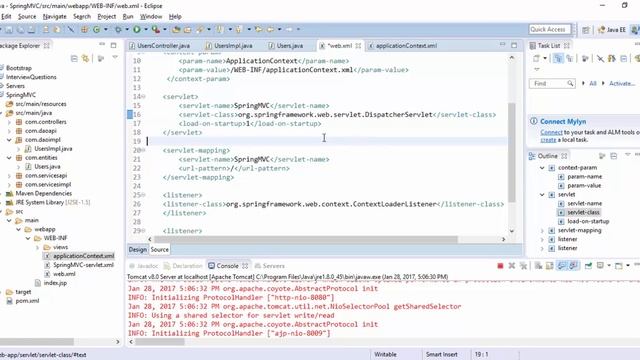Click the Focus on Workweek icon in Task List
Viewport: 640px width, 360px height.
(x=585, y=58)
